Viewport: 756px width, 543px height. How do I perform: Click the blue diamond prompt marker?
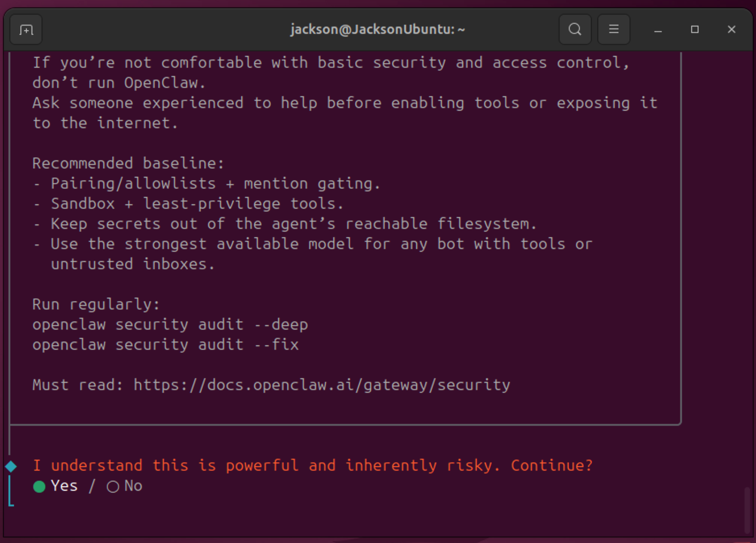click(x=11, y=466)
